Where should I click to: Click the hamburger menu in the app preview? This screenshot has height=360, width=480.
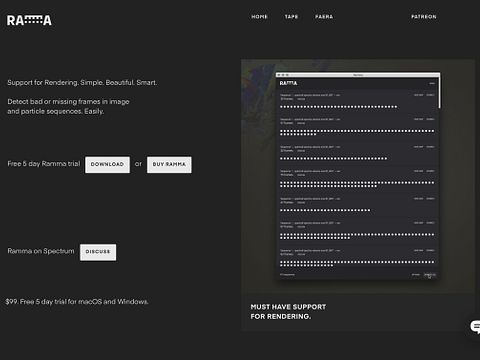click(432, 83)
